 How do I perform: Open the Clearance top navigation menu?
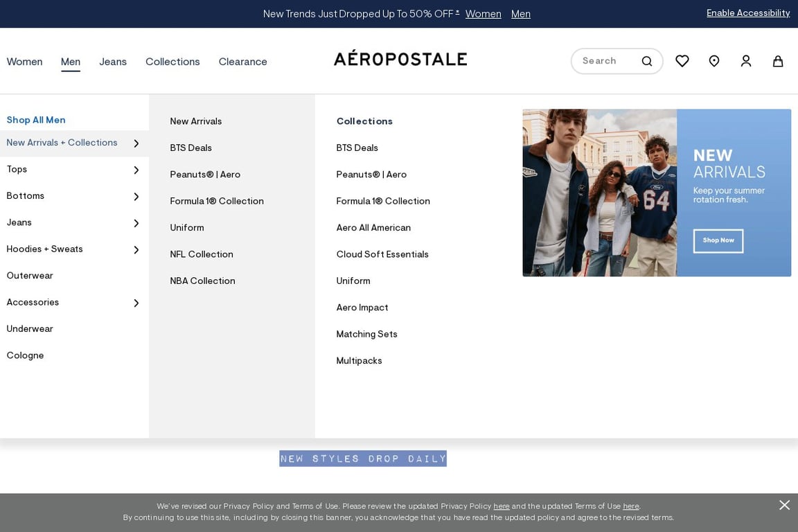pos(242,62)
